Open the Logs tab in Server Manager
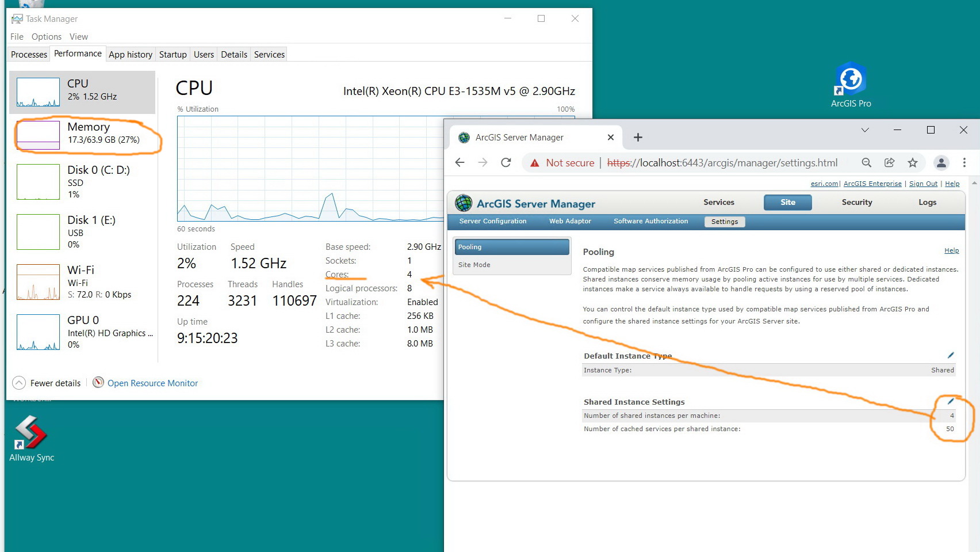The height and width of the screenshot is (552, 980). coord(927,202)
